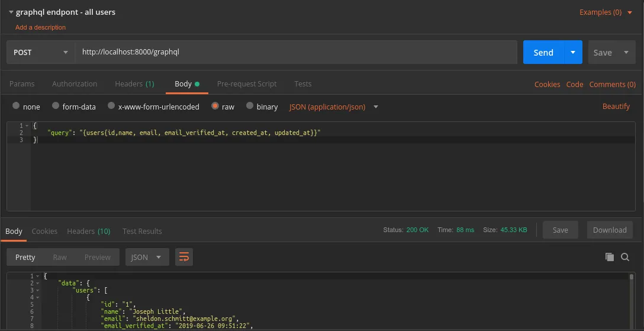Collapse request body line 1 fold arrow
Viewport: 644px width, 331px height.
[x=27, y=126]
